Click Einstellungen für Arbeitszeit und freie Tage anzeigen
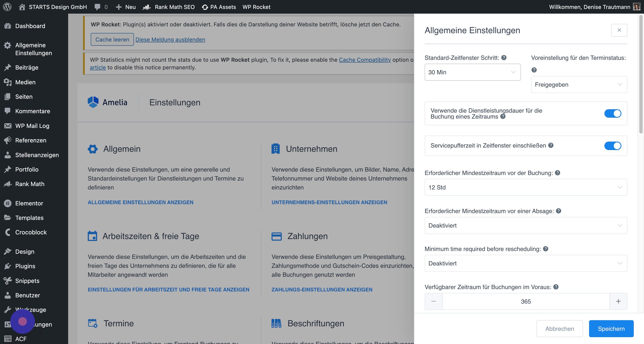The image size is (644, 344). (168, 289)
